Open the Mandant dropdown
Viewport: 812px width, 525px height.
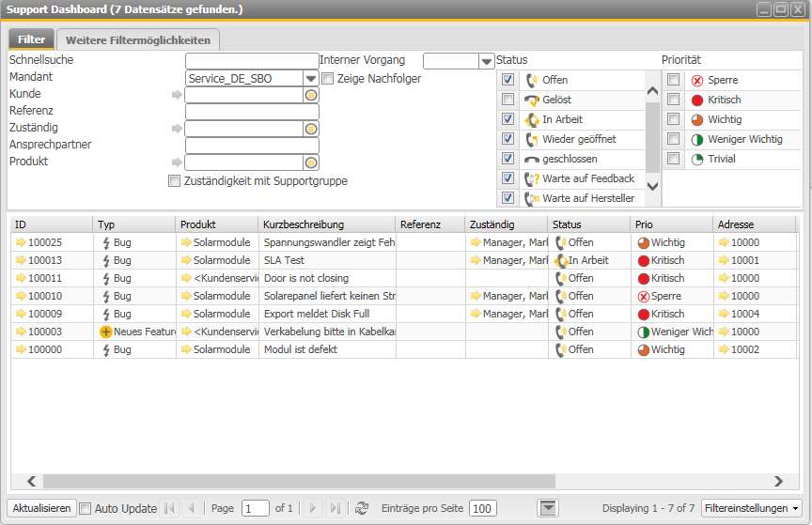coord(311,79)
